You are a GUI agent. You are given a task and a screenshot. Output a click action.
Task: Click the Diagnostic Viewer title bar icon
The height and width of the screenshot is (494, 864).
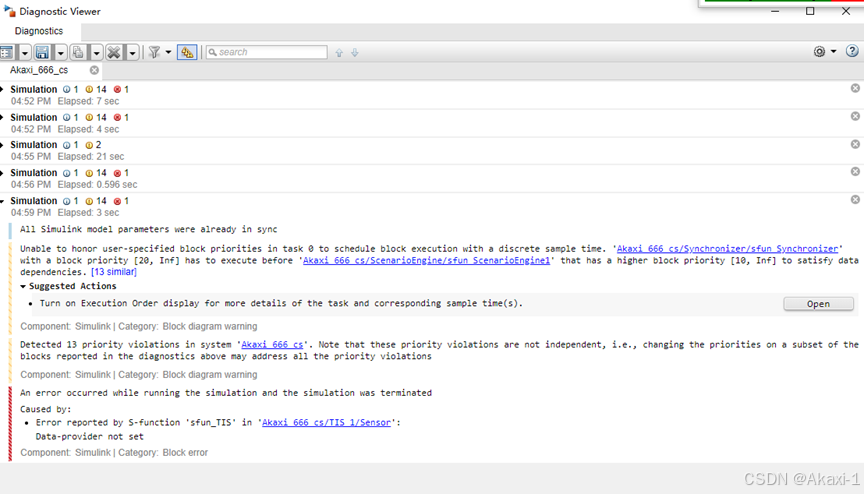[x=9, y=11]
